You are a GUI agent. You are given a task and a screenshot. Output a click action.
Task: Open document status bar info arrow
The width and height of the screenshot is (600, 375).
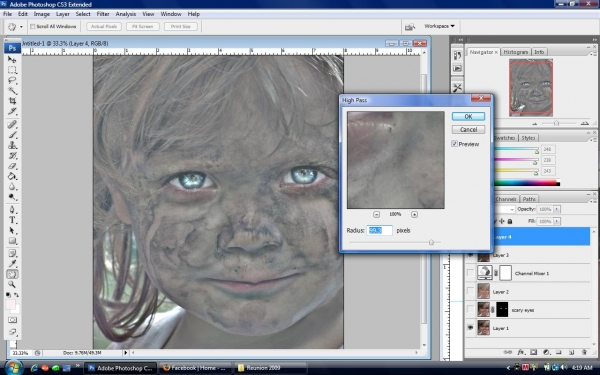pyautogui.click(x=126, y=352)
